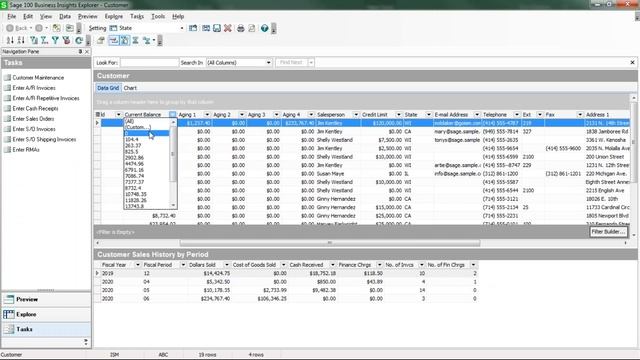Viewport: 640px width, 360px height.
Task: Click the Susan Maye salesperson cell
Action: (x=337, y=173)
